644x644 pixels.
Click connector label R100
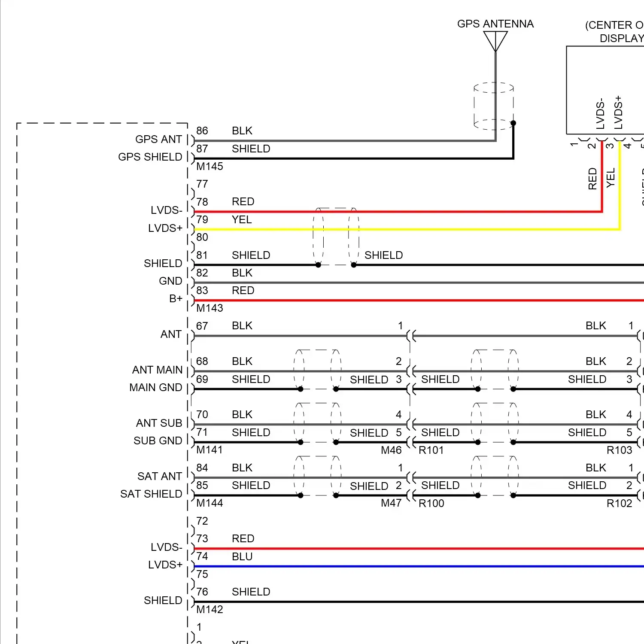point(431,503)
